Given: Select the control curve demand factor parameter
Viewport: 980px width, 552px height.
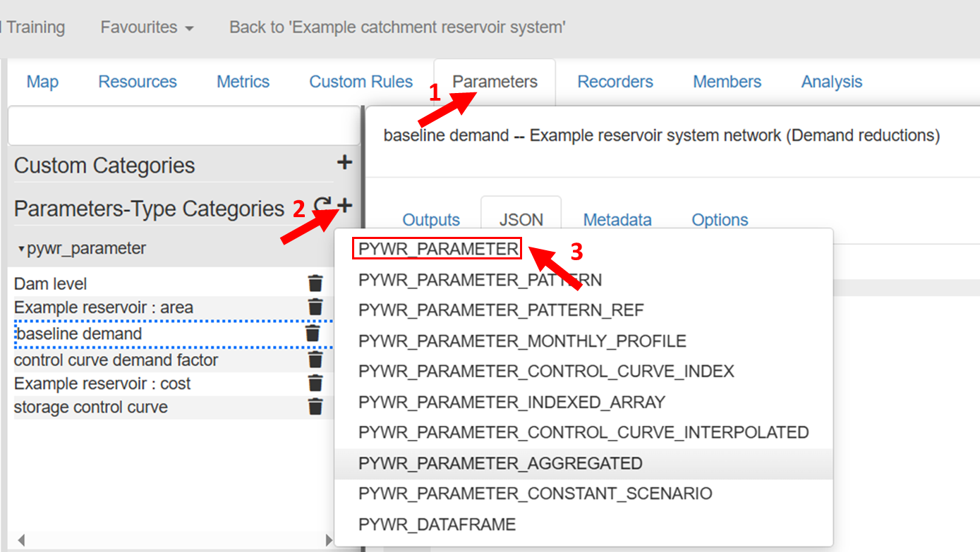Looking at the screenshot, I should pos(116,360).
